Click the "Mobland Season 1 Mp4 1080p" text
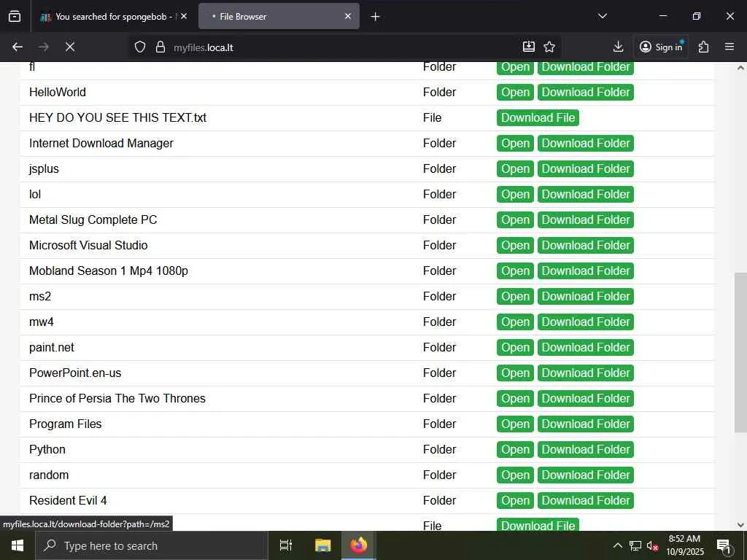 pyautogui.click(x=109, y=271)
